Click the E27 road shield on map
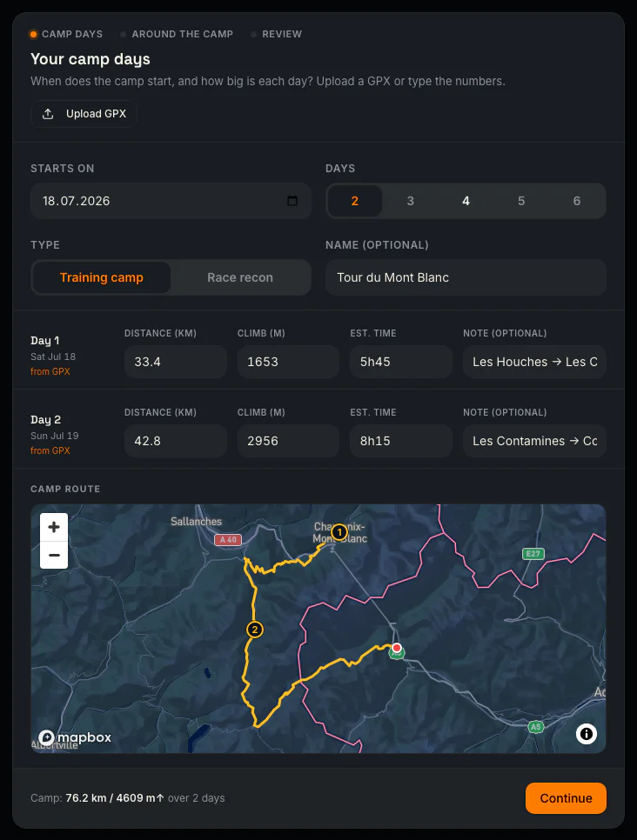Viewport: 637px width, 840px height. coord(533,553)
